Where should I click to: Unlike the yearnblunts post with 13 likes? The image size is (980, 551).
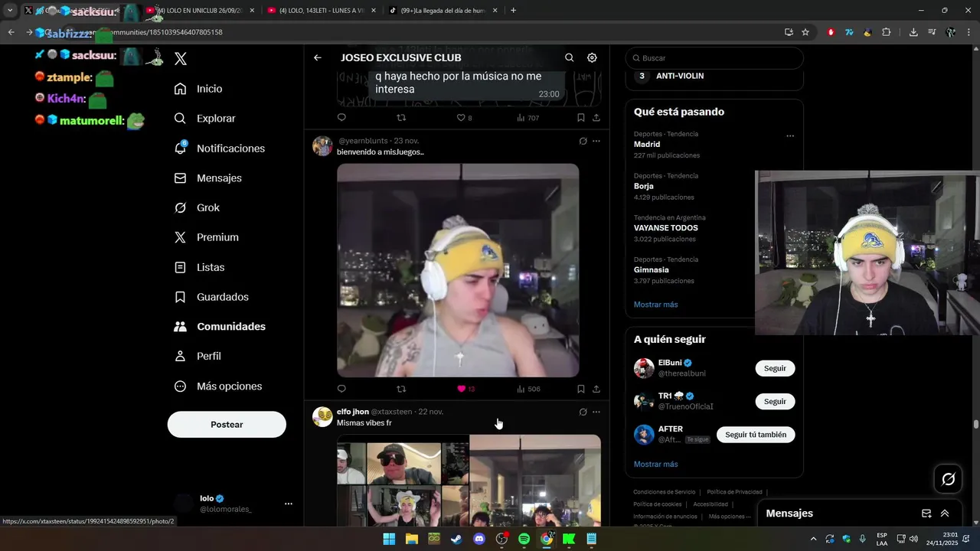click(x=465, y=389)
